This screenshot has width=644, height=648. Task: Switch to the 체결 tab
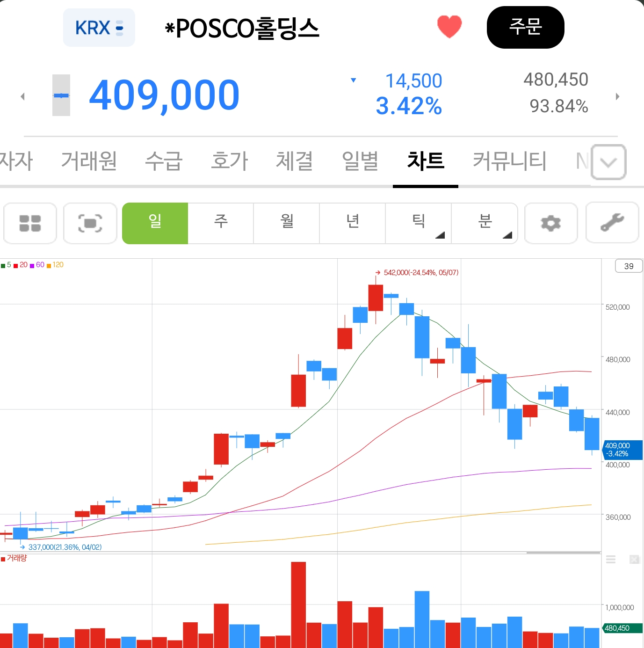tap(295, 161)
